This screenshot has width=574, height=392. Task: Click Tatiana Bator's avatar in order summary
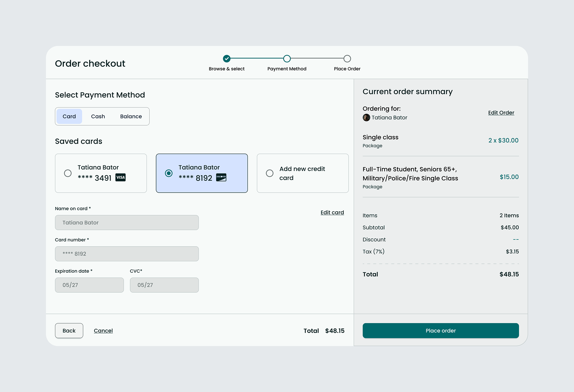coord(366,118)
